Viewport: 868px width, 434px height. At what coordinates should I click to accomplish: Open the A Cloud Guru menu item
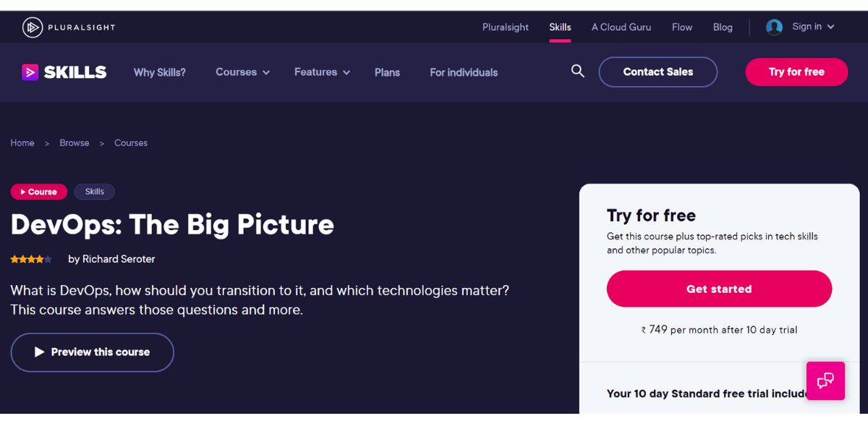click(x=621, y=27)
